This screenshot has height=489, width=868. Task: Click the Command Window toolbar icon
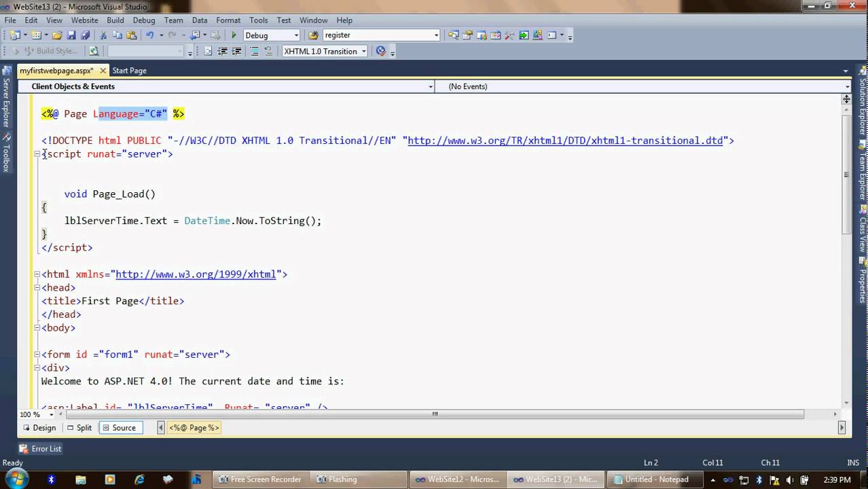point(551,35)
